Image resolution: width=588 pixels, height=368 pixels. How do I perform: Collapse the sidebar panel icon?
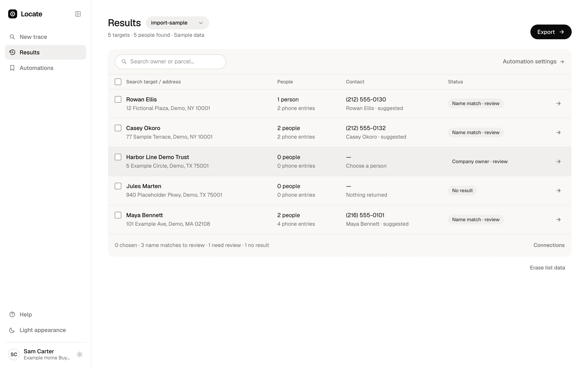78,14
